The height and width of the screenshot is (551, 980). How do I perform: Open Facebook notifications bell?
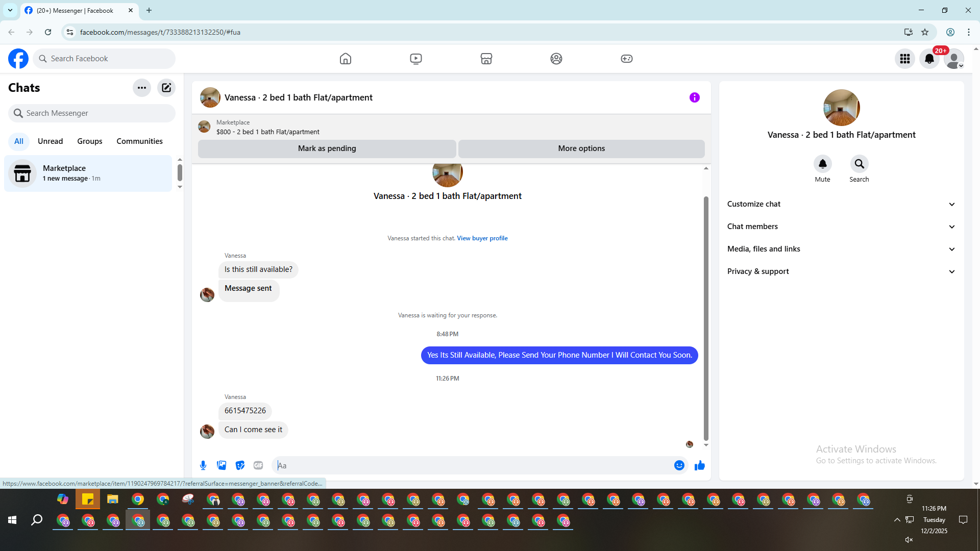[929, 59]
